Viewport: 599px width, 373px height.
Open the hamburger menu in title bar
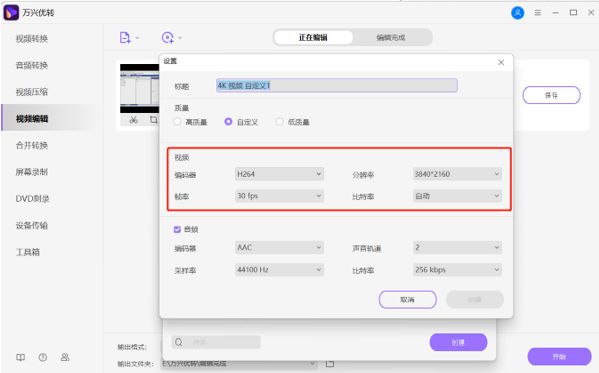(x=537, y=13)
